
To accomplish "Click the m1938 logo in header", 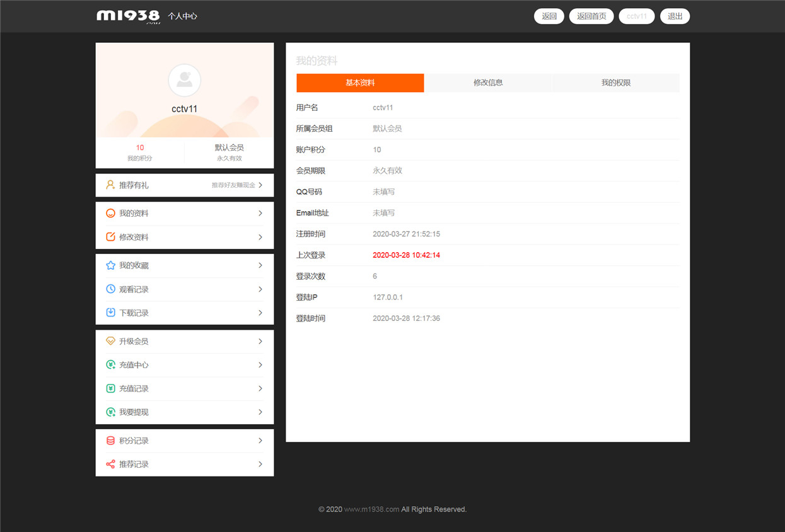I will coord(129,16).
